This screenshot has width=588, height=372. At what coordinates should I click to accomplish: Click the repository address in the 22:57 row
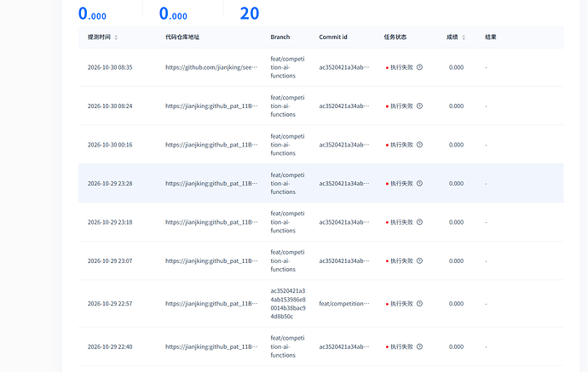(211, 303)
